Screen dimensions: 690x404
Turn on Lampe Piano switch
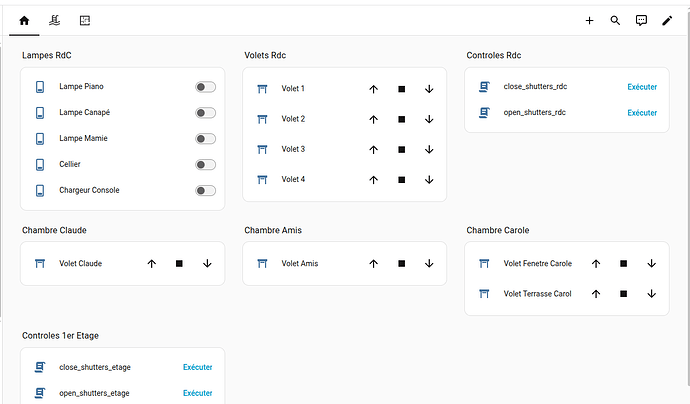point(206,87)
